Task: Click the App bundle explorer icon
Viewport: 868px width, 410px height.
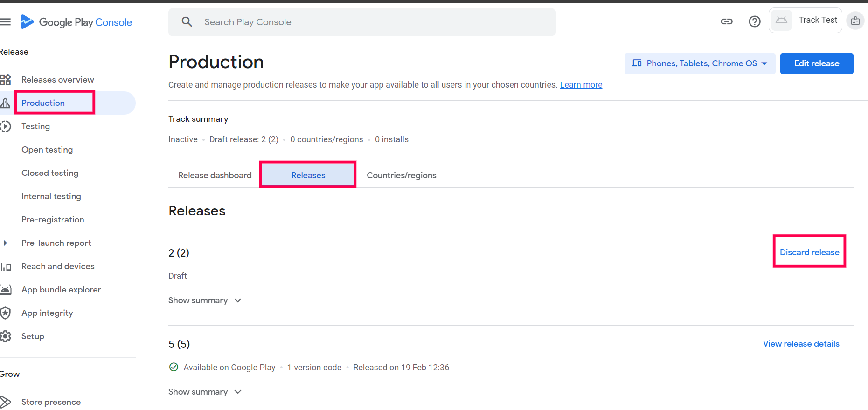Action: coord(6,290)
